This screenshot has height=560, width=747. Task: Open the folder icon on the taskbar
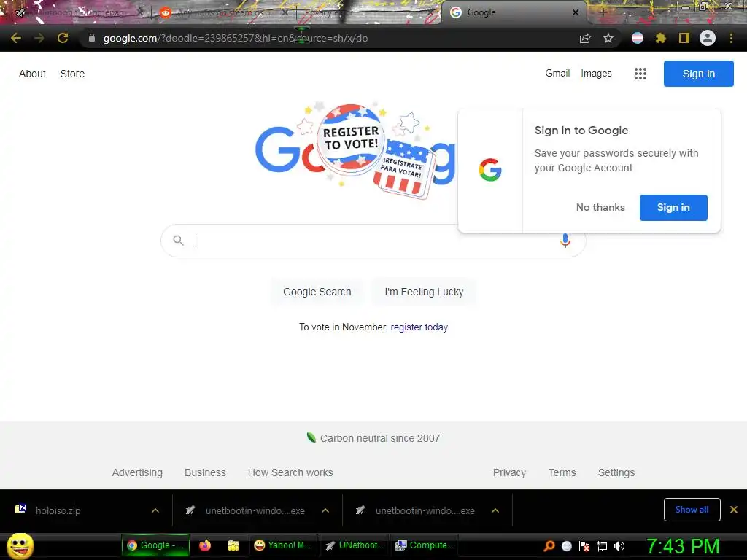[x=233, y=545]
